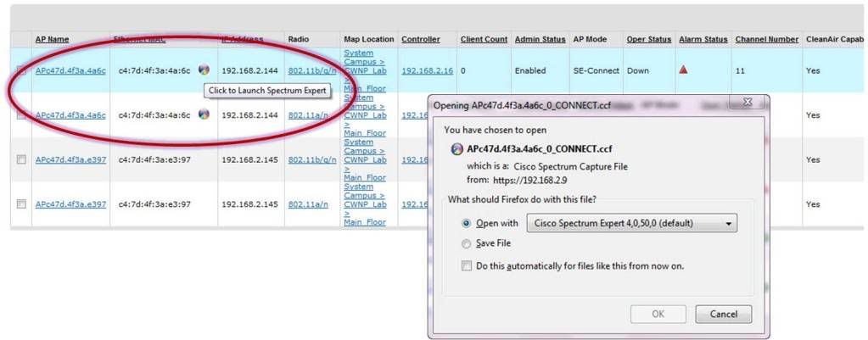The image size is (868, 340).
Task: Click Cancel in the Opening dialog
Action: pos(724,314)
